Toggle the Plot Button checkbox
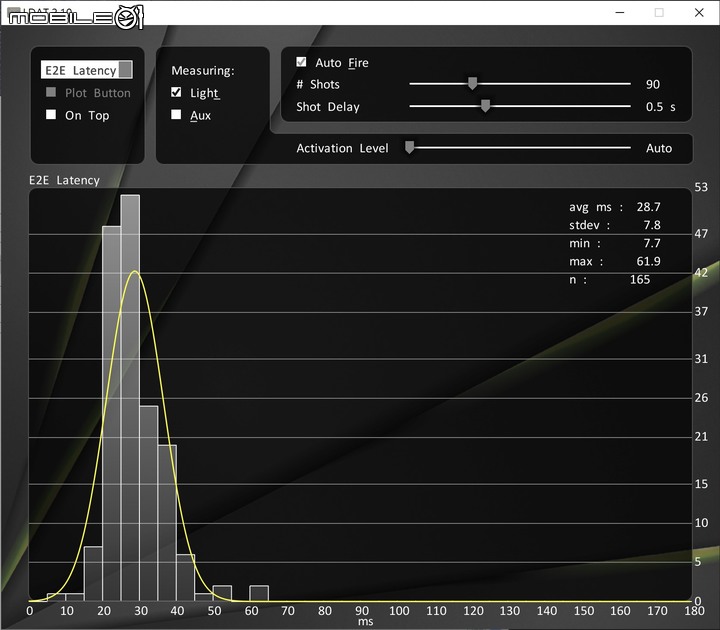 tap(51, 92)
